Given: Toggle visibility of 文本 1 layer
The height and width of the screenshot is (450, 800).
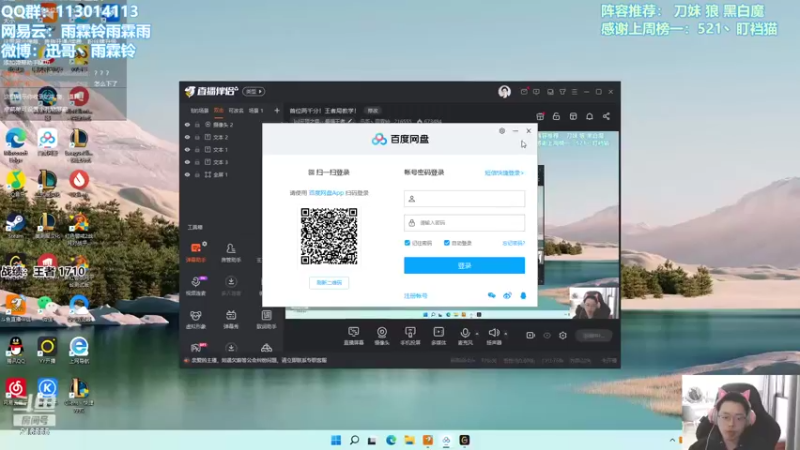Looking at the screenshot, I should pos(187,149).
